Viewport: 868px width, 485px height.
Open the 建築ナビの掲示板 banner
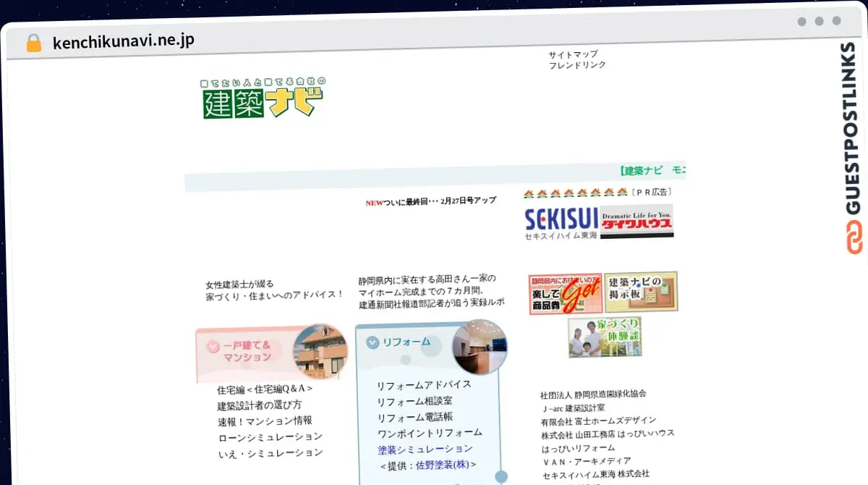pos(641,292)
